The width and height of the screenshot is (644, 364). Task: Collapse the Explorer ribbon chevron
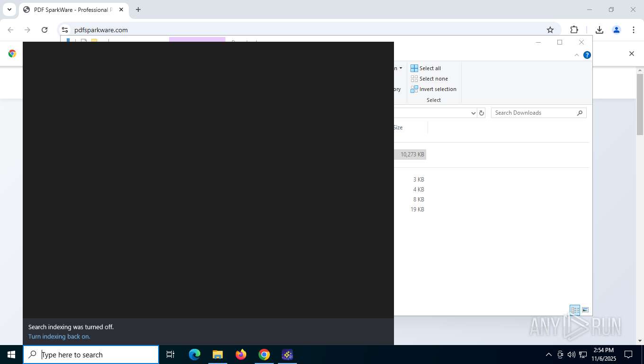coord(577,55)
